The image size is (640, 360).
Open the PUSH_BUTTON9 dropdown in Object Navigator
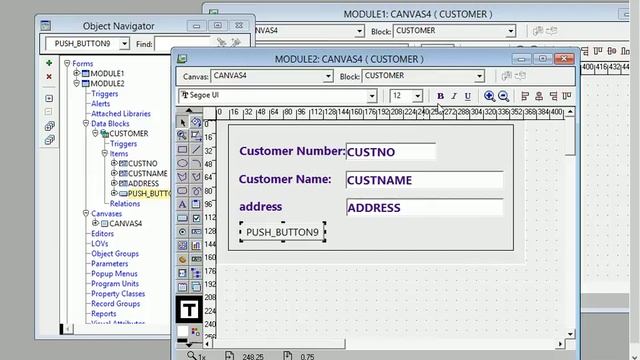124,44
